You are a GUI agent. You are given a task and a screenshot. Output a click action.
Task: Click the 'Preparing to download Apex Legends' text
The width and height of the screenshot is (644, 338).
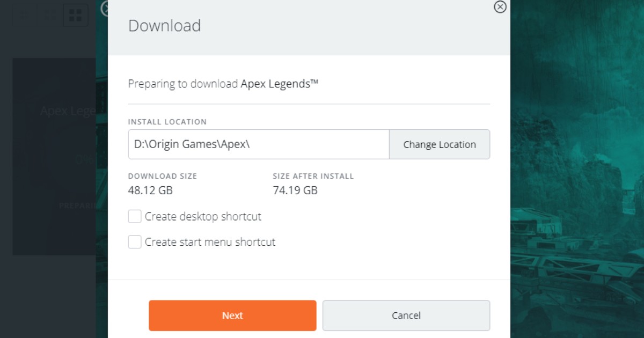click(223, 84)
